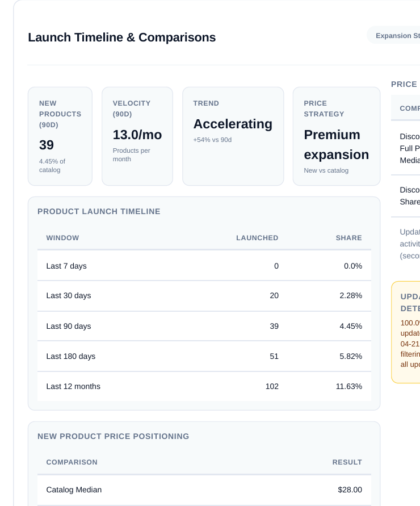This screenshot has width=420, height=506.
Task: Sort by the LAUNCHED column header
Action: click(257, 238)
